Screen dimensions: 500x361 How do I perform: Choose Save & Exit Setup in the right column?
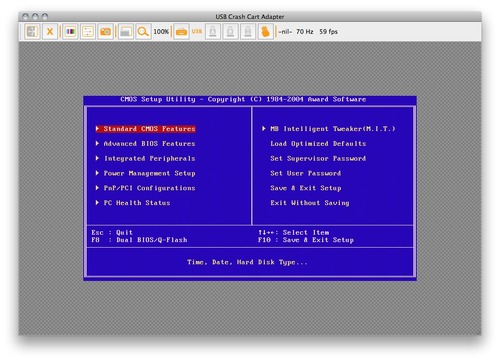[x=306, y=188]
